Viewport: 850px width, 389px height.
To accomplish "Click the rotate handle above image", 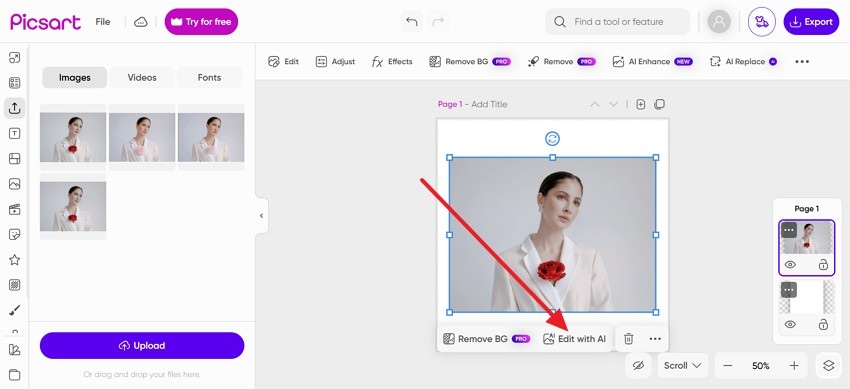I will [x=552, y=139].
